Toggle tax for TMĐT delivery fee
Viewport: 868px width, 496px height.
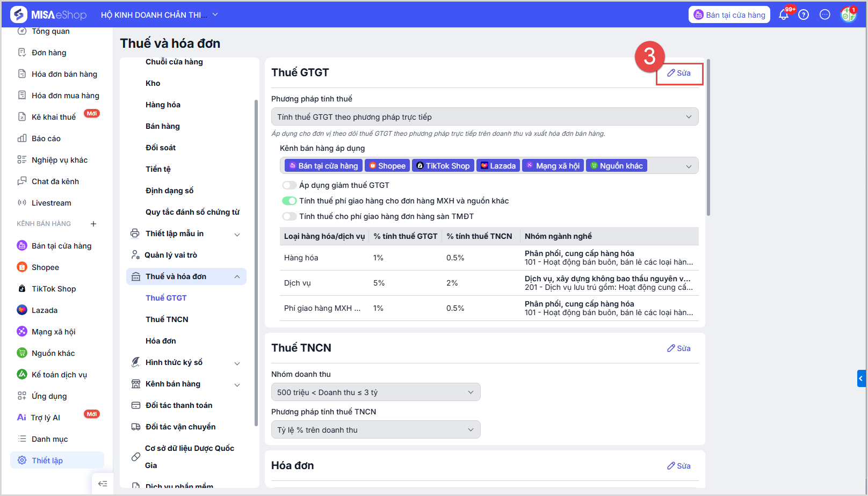click(290, 216)
